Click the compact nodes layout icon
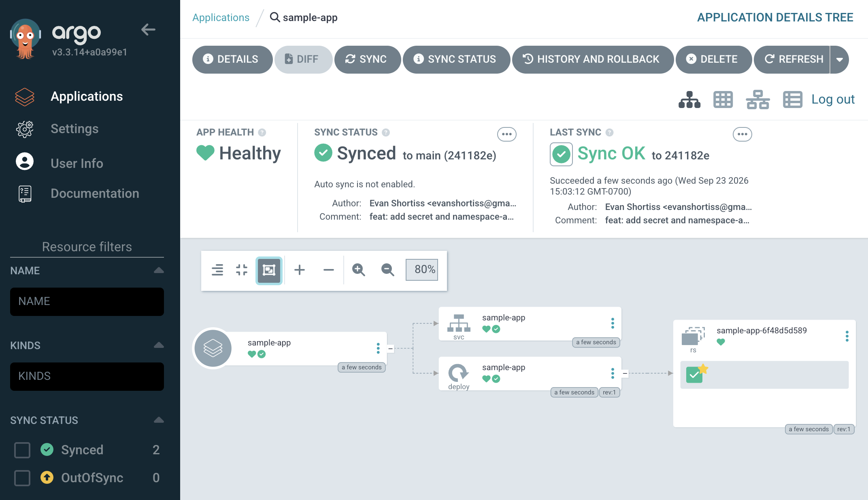 (217, 270)
